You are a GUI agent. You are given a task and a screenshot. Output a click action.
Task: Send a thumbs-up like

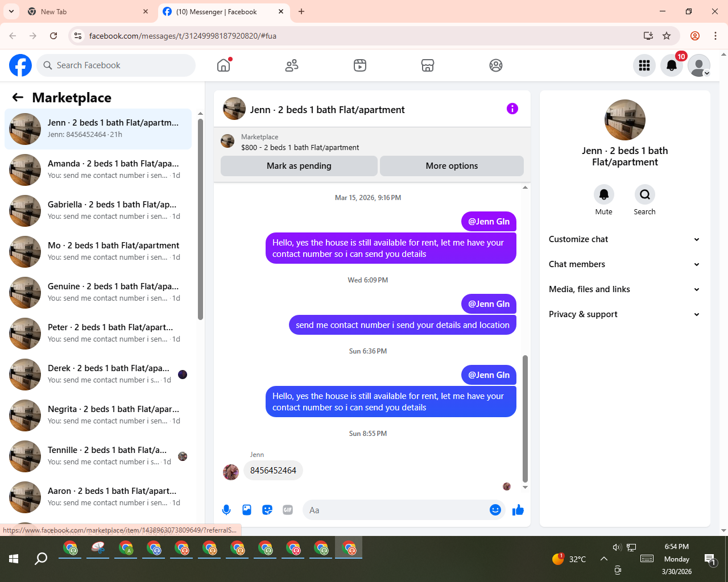(x=518, y=510)
